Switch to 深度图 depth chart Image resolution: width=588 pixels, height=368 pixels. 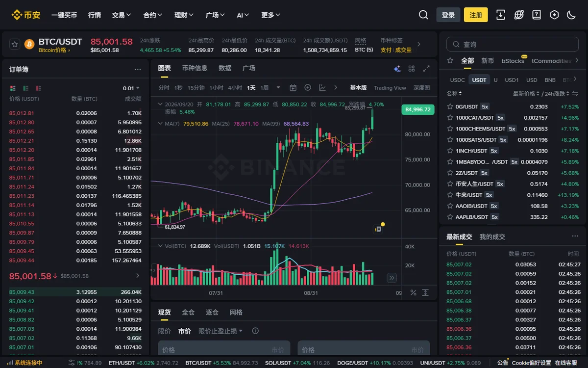(421, 88)
